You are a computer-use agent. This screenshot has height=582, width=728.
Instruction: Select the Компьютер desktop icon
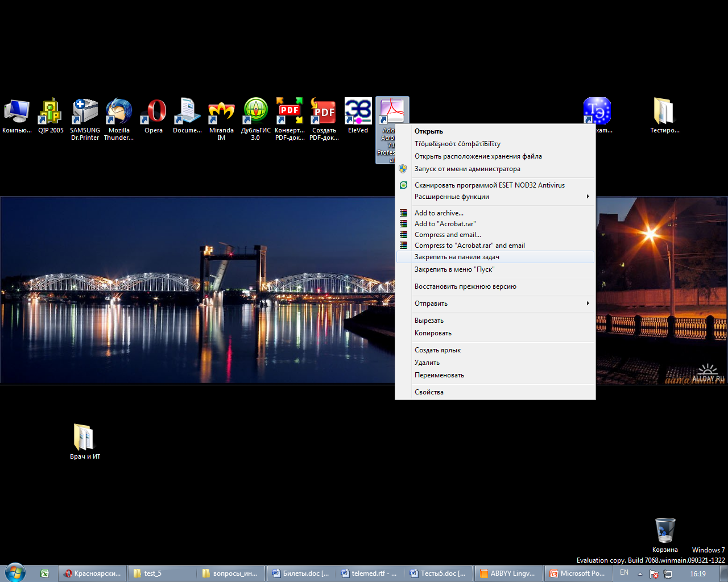tap(17, 116)
